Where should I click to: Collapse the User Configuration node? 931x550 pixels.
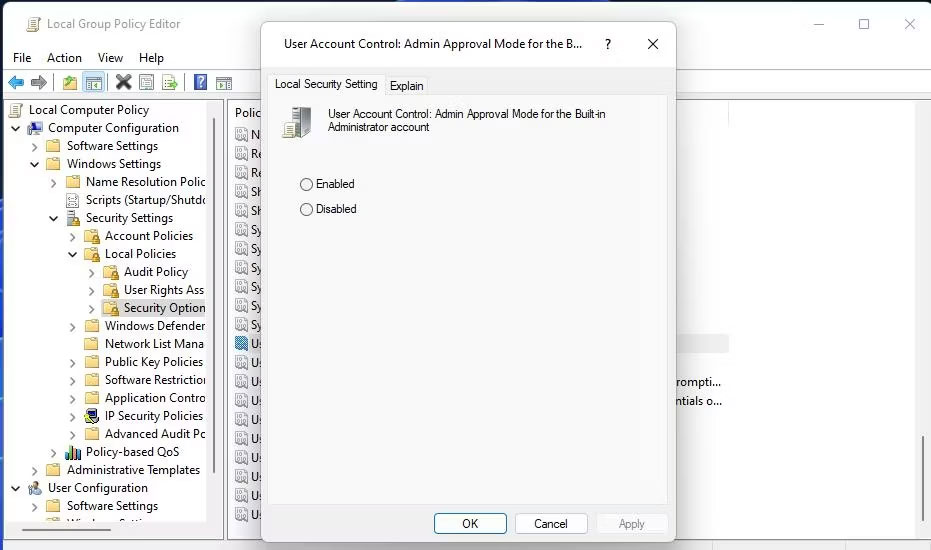(15, 488)
